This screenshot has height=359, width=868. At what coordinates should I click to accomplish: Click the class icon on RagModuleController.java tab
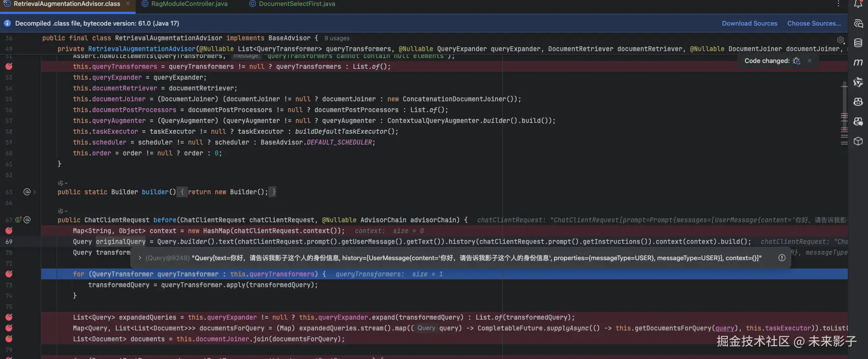pyautogui.click(x=145, y=4)
